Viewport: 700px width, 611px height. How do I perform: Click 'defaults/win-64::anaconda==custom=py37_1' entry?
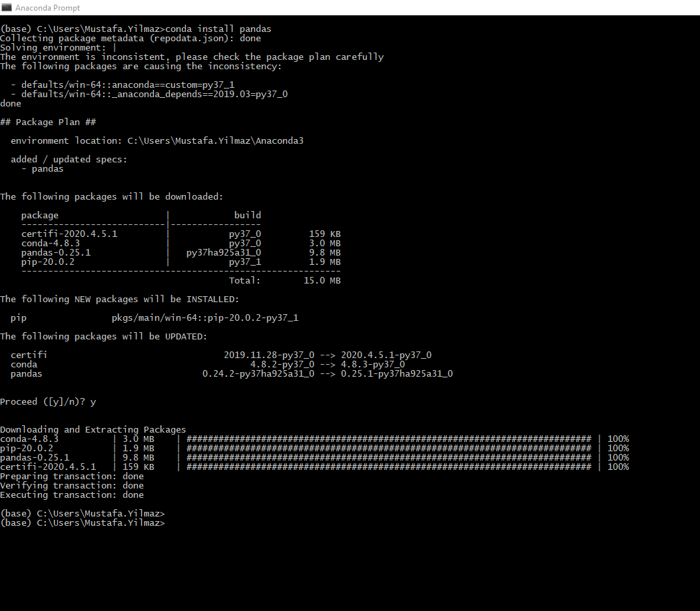point(128,85)
